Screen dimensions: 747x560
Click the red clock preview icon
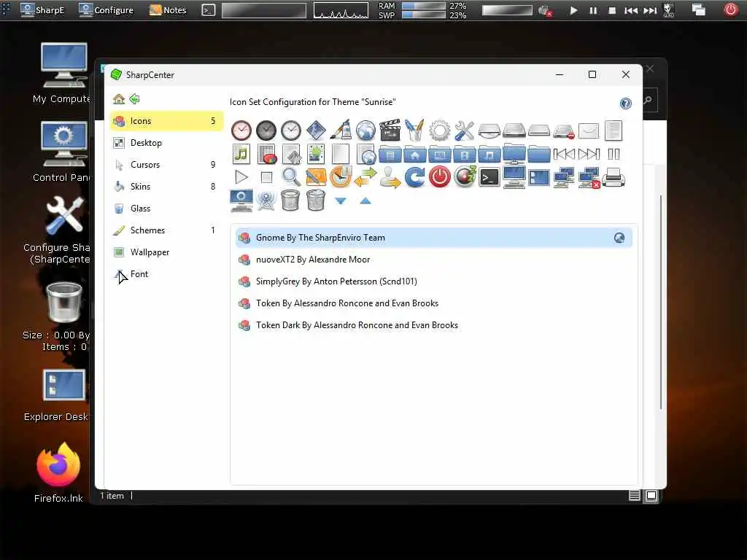[x=241, y=131]
